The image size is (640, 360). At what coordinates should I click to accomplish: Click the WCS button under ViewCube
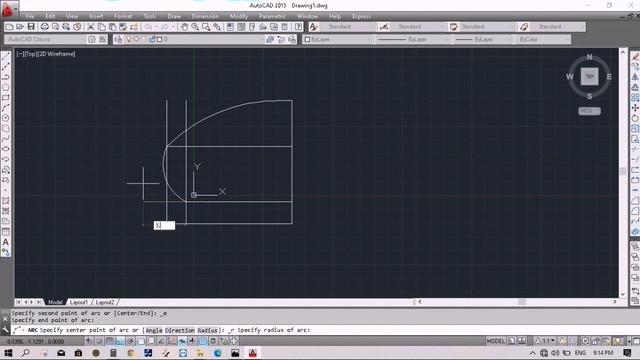tap(589, 111)
